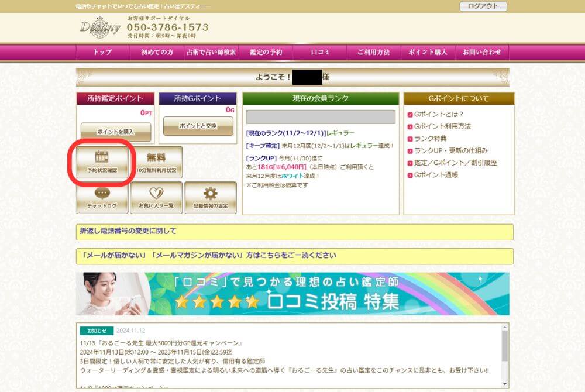This screenshot has width=585, height=392.
Task: Open the 鑑定の予約 menu item
Action: [x=266, y=52]
